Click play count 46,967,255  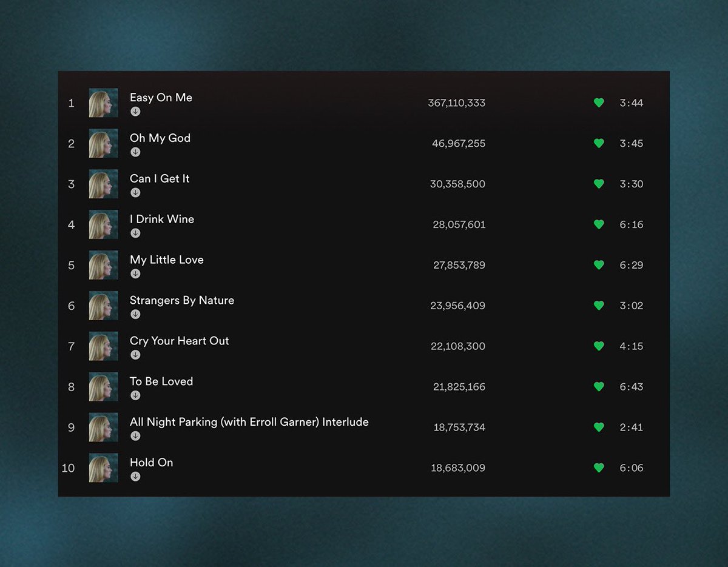coord(459,144)
